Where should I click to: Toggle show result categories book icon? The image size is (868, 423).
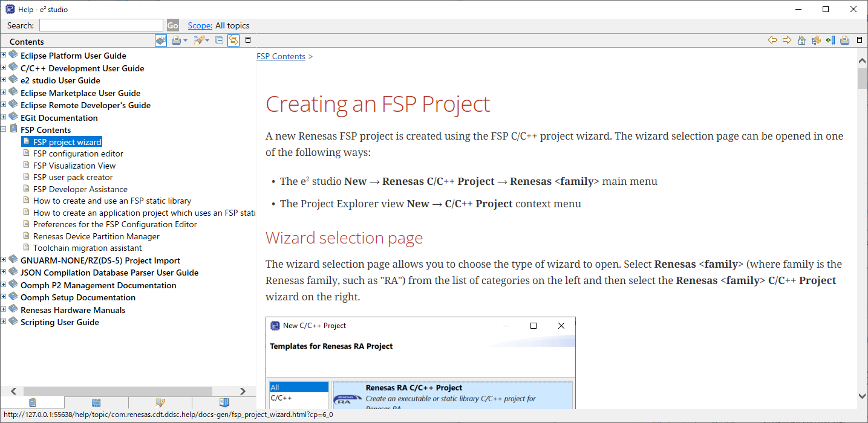pos(161,40)
